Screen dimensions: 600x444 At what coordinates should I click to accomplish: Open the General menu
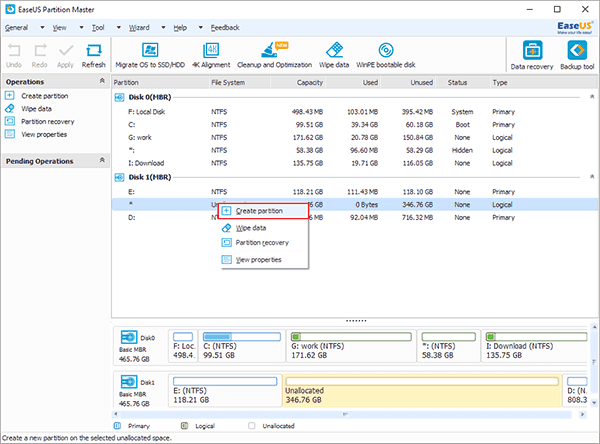point(16,28)
